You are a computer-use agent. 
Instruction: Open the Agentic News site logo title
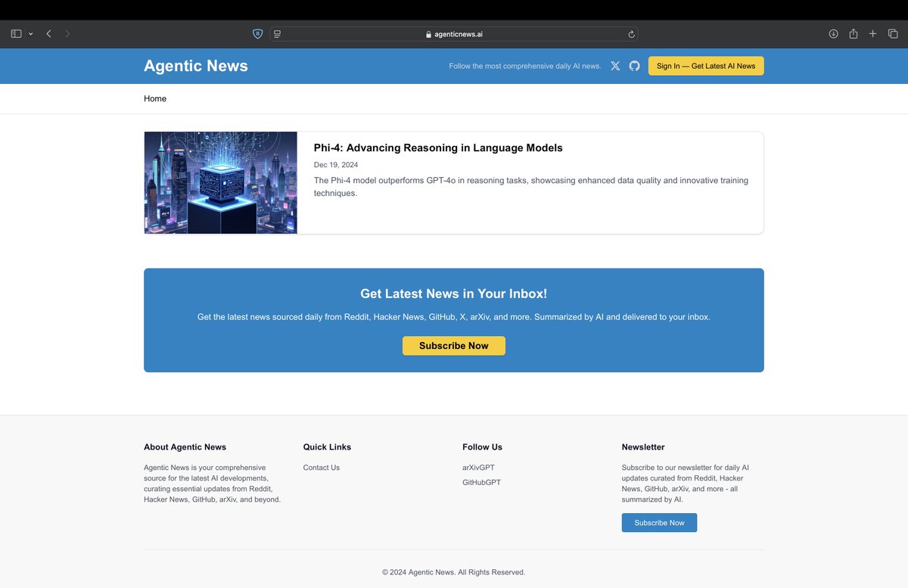point(196,66)
